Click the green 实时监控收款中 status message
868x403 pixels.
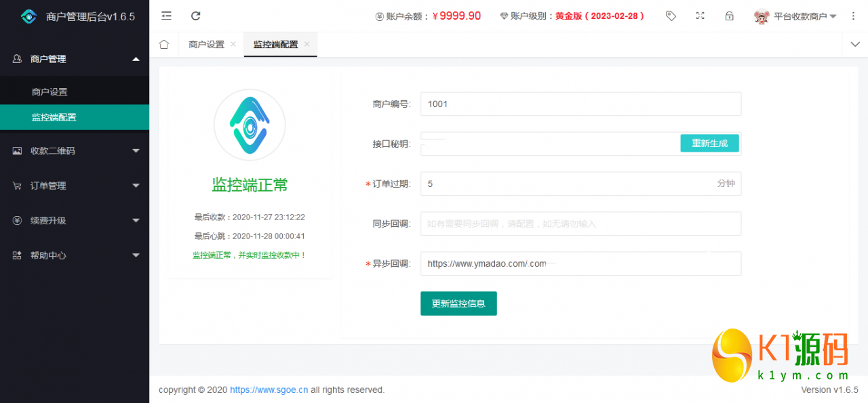tap(250, 255)
